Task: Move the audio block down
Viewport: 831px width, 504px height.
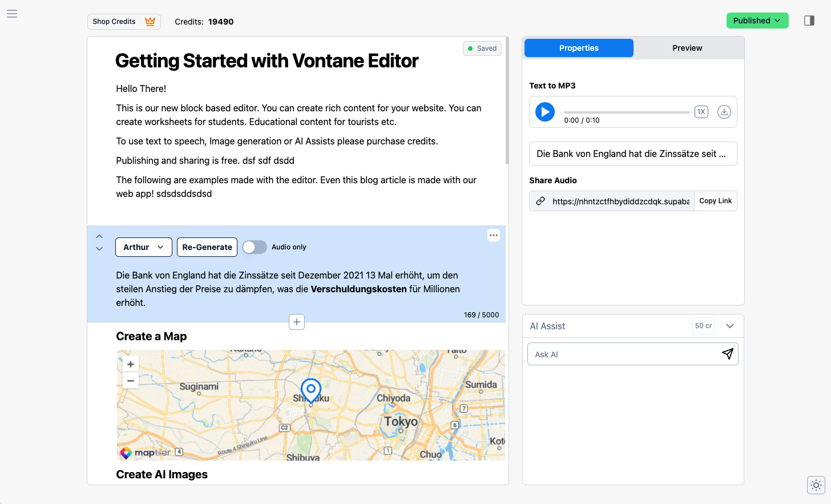Action: tap(99, 249)
